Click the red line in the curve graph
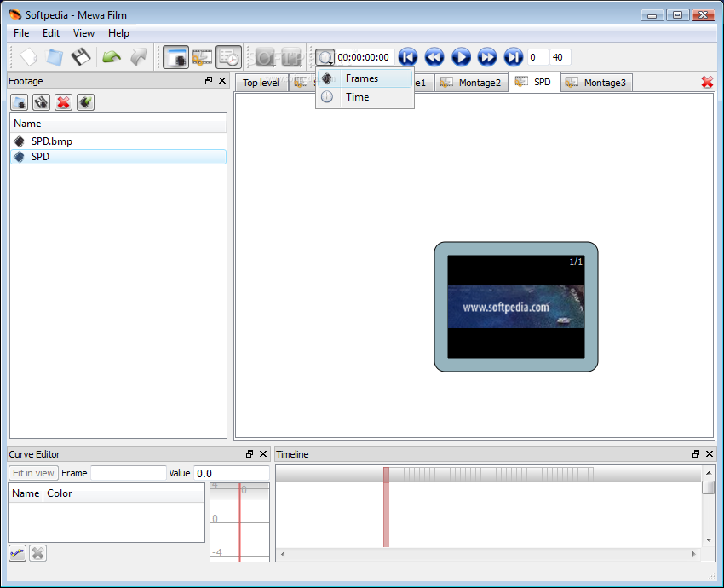The image size is (724, 588). 239,522
